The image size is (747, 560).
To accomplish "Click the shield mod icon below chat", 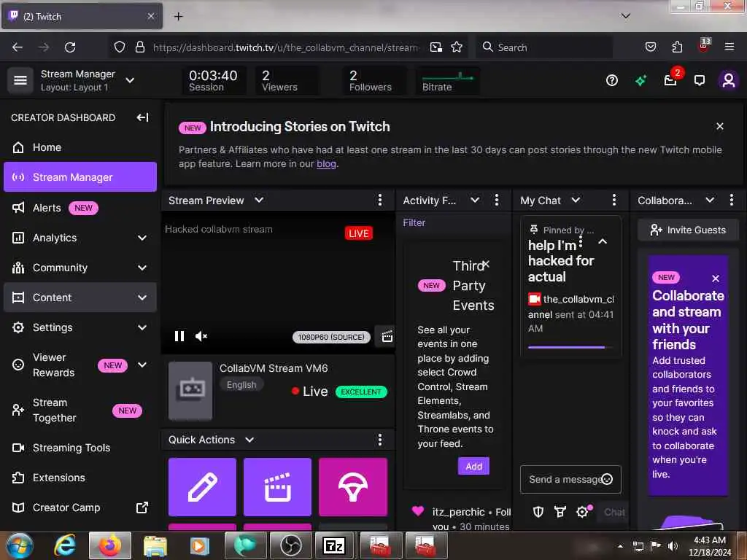I will pos(538,512).
